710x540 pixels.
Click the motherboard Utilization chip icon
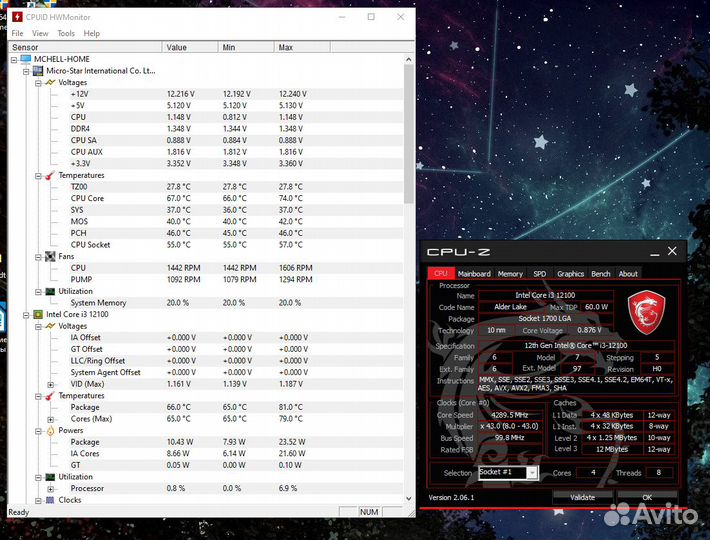tap(50, 292)
